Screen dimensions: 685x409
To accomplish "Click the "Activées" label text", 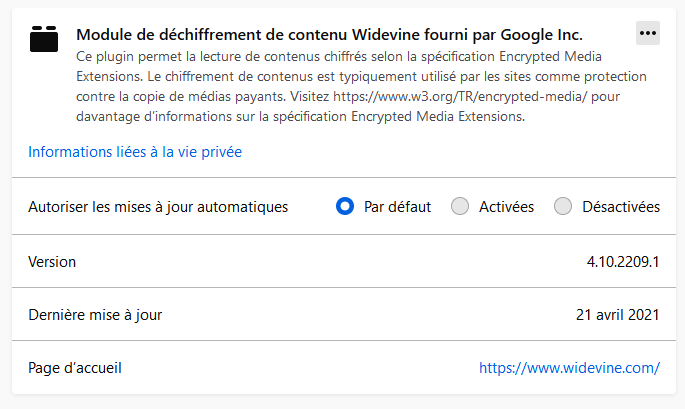I will (x=506, y=207).
